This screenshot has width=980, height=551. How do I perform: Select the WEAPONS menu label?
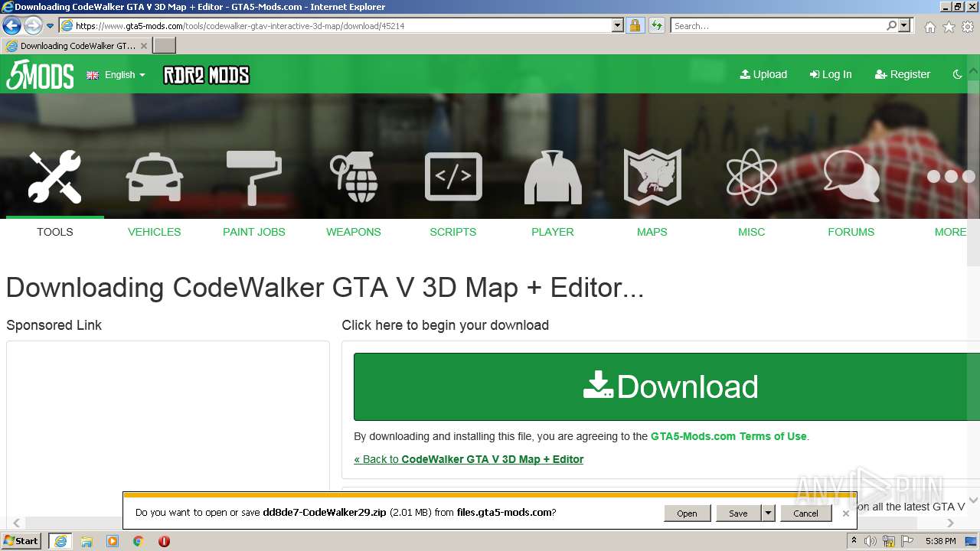(x=354, y=232)
